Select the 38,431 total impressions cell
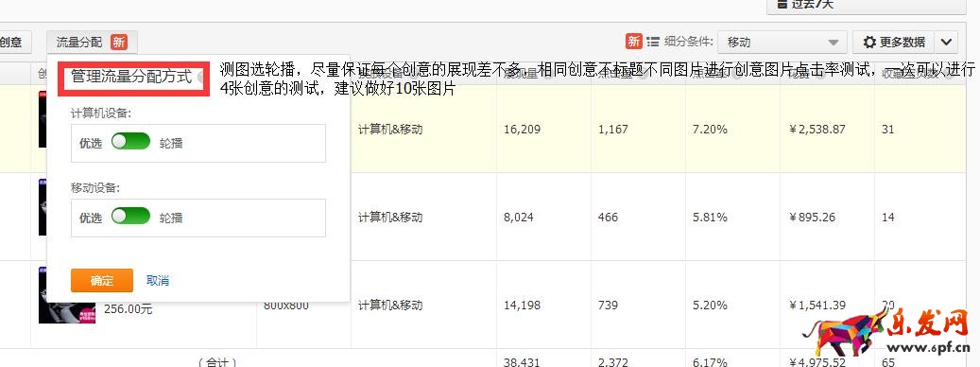Image resolution: width=980 pixels, height=367 pixels. 522,361
